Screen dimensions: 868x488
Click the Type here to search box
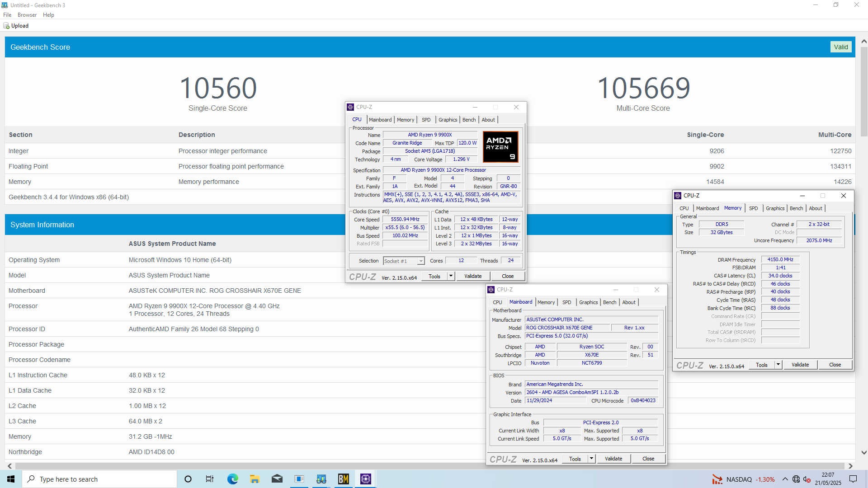[x=99, y=479]
